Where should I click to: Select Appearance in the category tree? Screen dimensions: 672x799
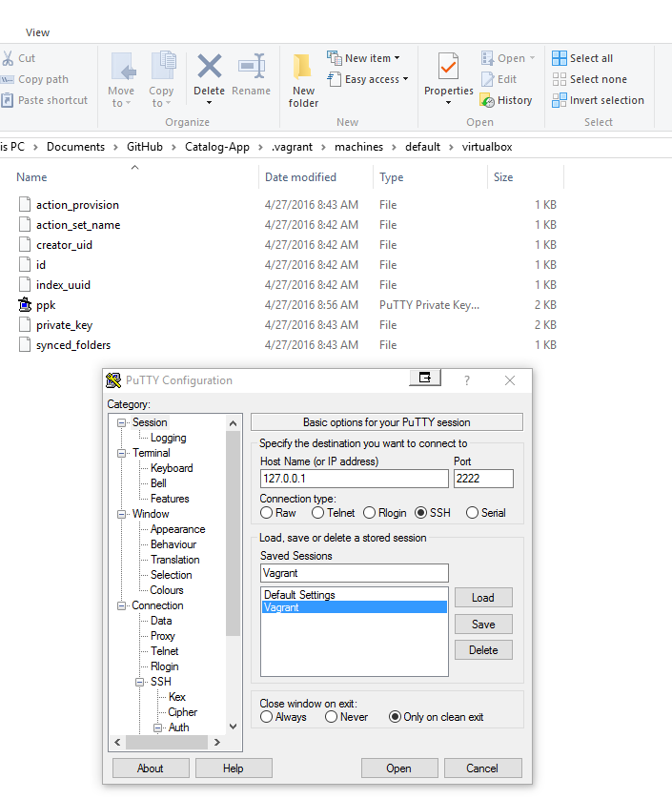click(178, 529)
